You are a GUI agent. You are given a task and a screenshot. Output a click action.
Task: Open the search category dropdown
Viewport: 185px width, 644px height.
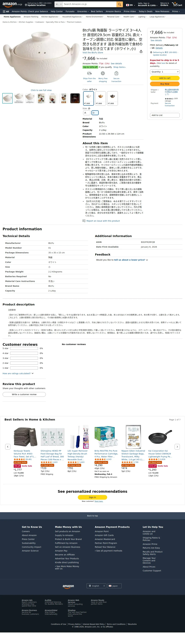tap(58, 4)
